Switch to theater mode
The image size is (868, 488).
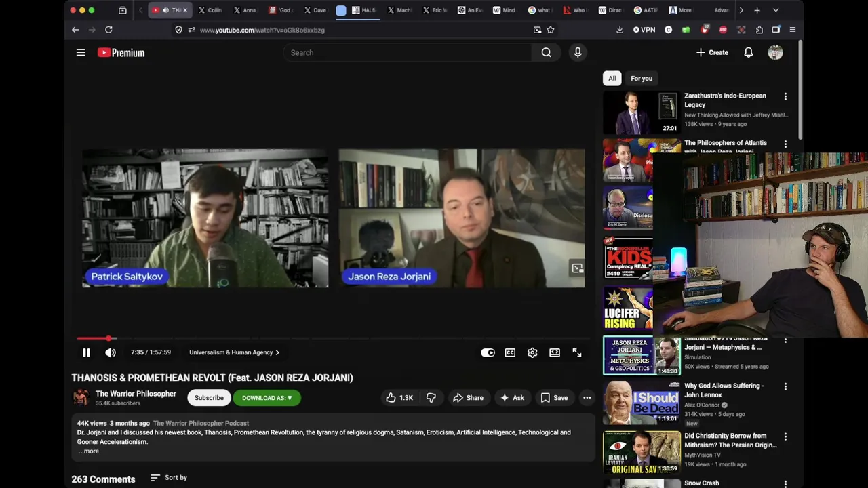click(555, 352)
